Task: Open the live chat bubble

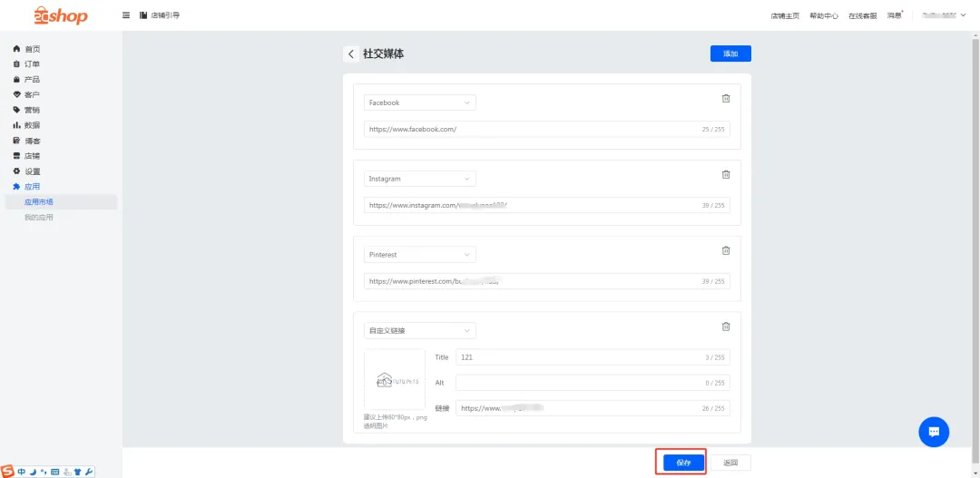Action: point(934,432)
